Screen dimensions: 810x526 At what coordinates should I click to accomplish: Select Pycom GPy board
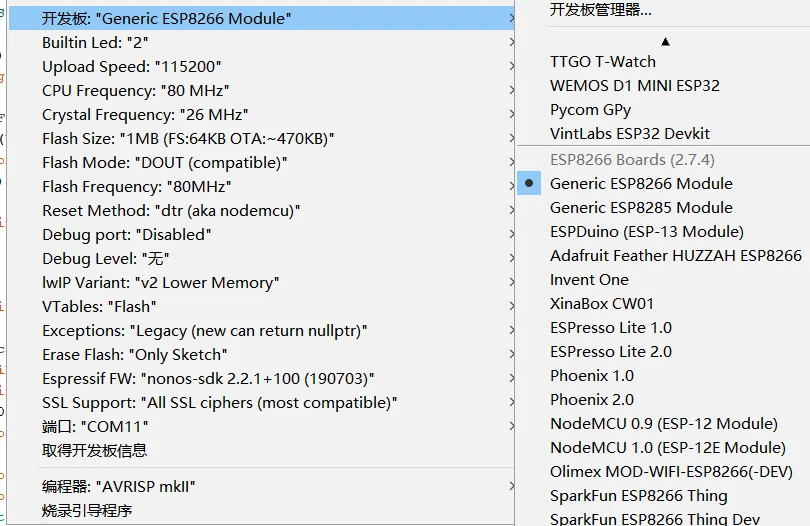coord(590,110)
